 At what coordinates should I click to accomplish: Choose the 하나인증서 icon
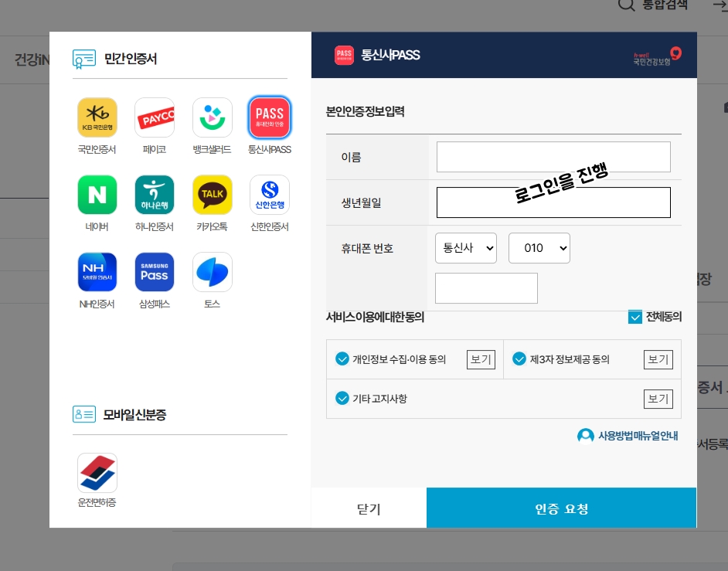click(155, 195)
